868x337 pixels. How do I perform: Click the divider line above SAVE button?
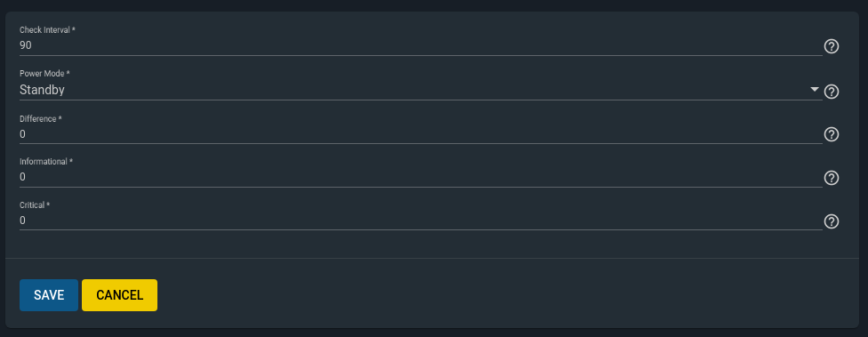tap(432, 258)
